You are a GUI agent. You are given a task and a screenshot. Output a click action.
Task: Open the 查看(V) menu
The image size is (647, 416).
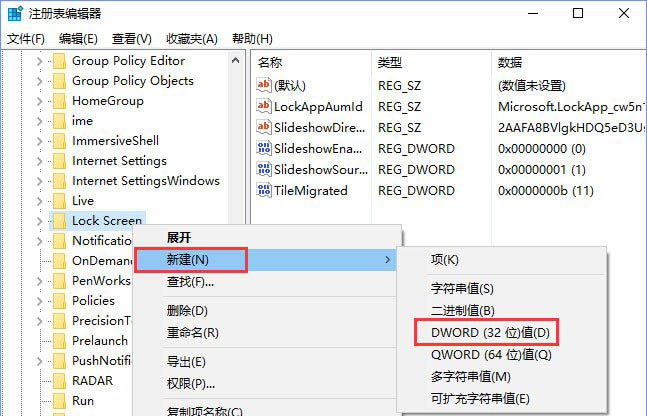pos(132,39)
